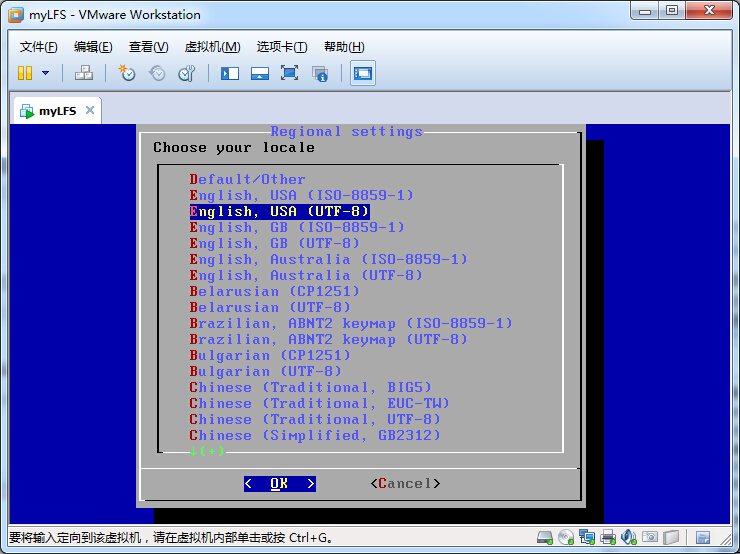The height and width of the screenshot is (554, 740).
Task: Open the 虚拟机(M) menu
Action: coord(212,47)
